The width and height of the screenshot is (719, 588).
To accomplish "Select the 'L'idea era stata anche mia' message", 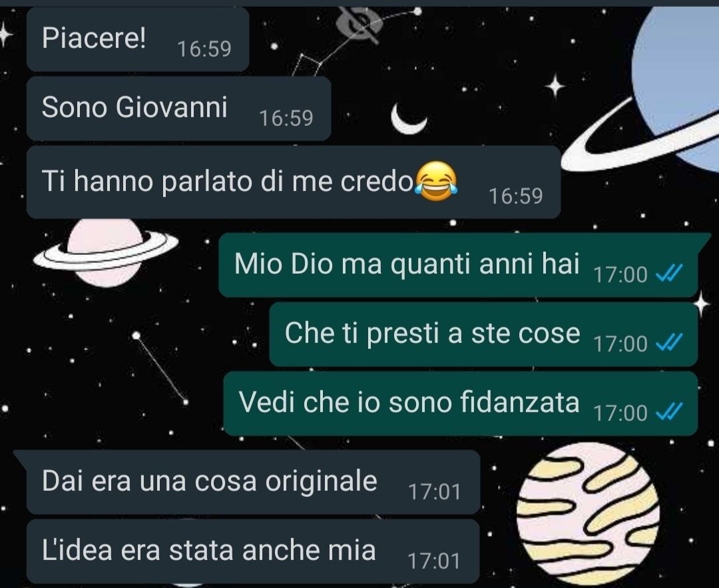I will tap(253, 551).
